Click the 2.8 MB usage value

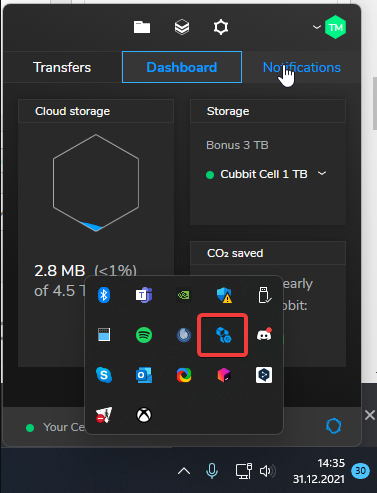tap(60, 271)
